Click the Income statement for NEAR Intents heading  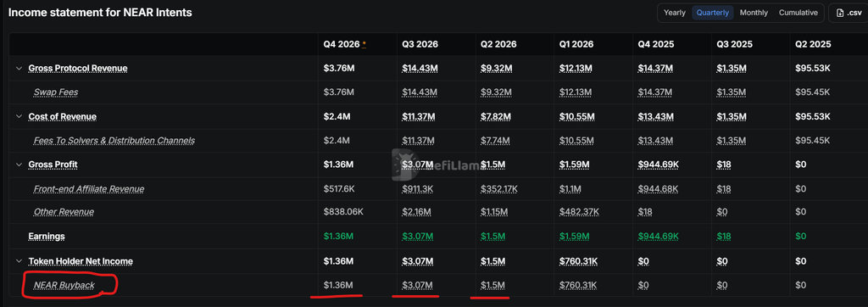point(100,12)
